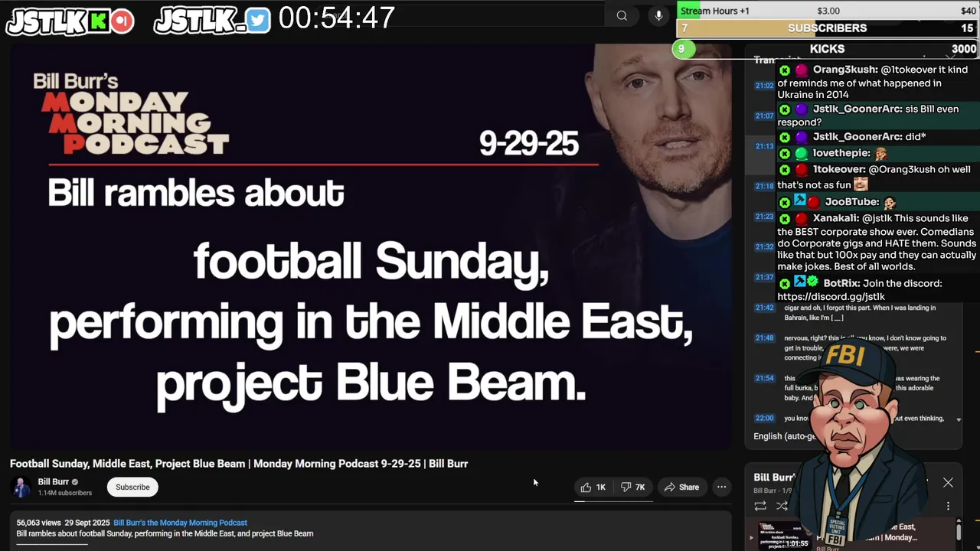
Task: Click the Twitter bird logo in overlay
Action: [259, 21]
